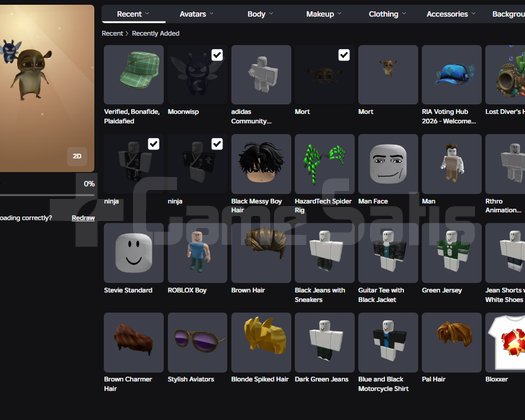Uncheck the second ninja item checkbox
The width and height of the screenshot is (525, 420).
coord(217,144)
